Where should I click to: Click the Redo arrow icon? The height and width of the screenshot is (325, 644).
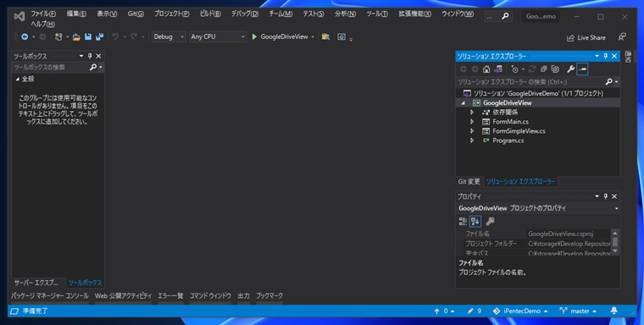[134, 37]
